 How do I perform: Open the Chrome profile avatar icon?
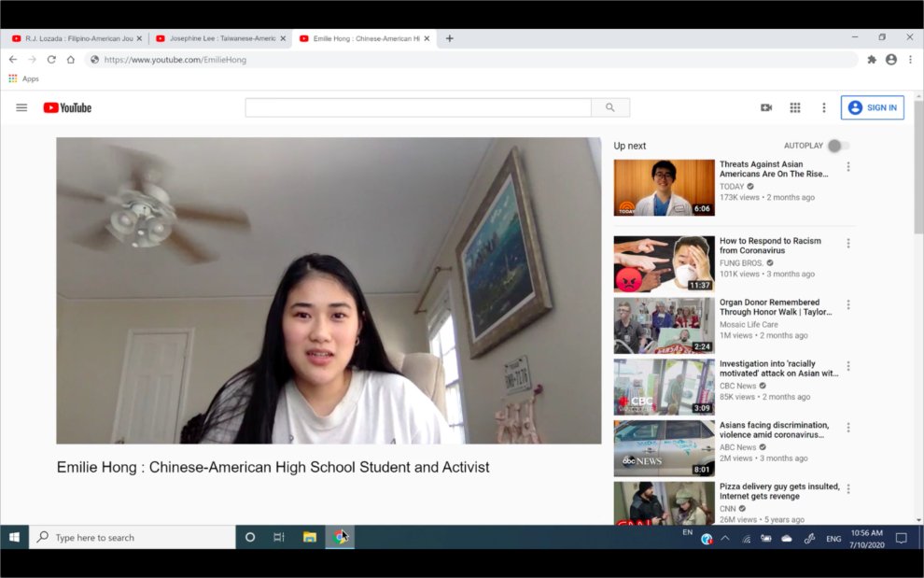tap(891, 60)
